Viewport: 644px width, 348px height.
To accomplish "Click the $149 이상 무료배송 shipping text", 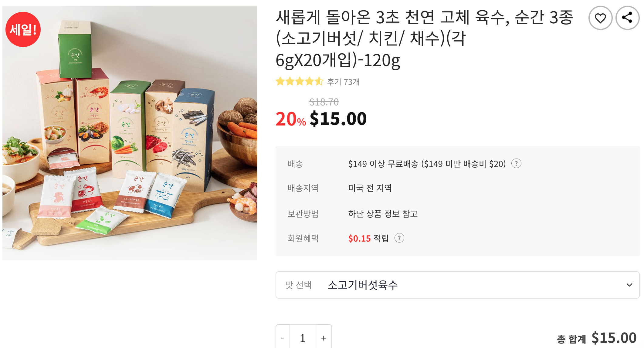I will pyautogui.click(x=427, y=164).
